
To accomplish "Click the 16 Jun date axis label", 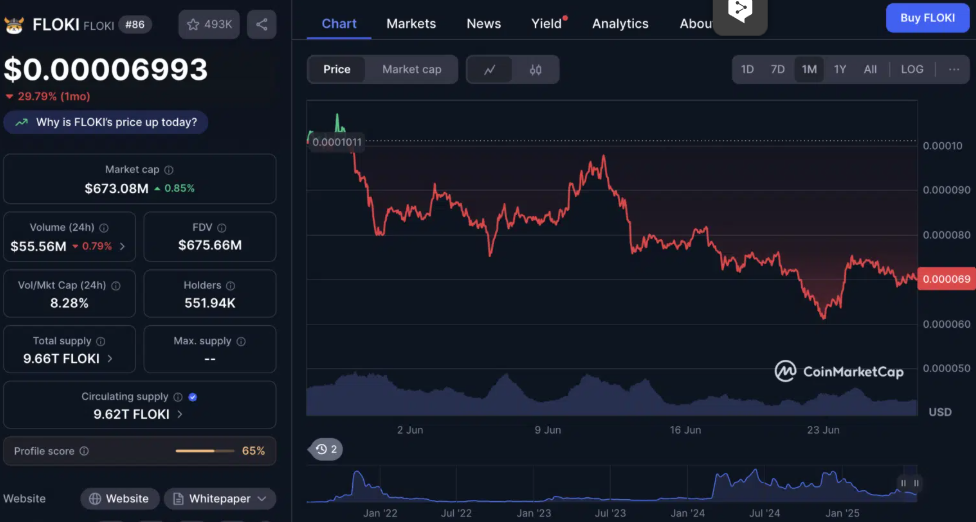I will coord(685,430).
